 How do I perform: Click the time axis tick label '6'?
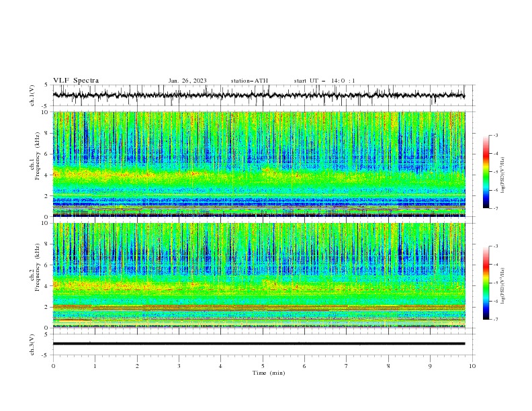pyautogui.click(x=304, y=366)
